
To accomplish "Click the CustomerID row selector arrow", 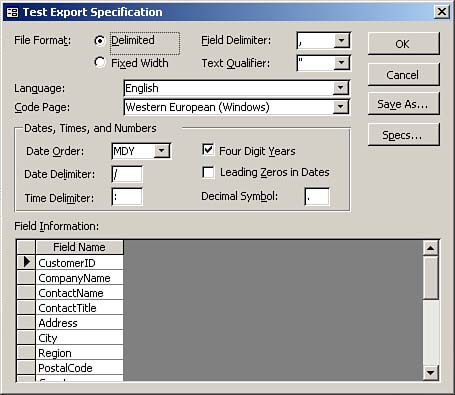I will click(26, 262).
